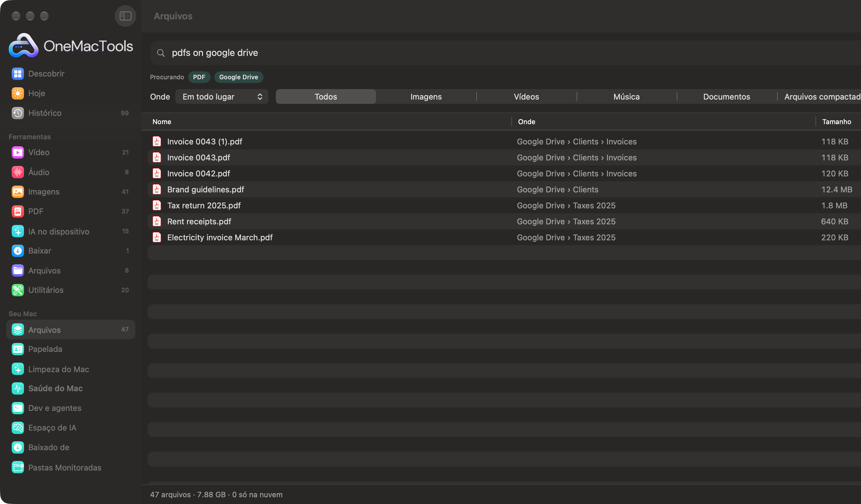Screen dimensions: 861x504
Task: Switch to the Documentos filter tab
Action: [726, 96]
